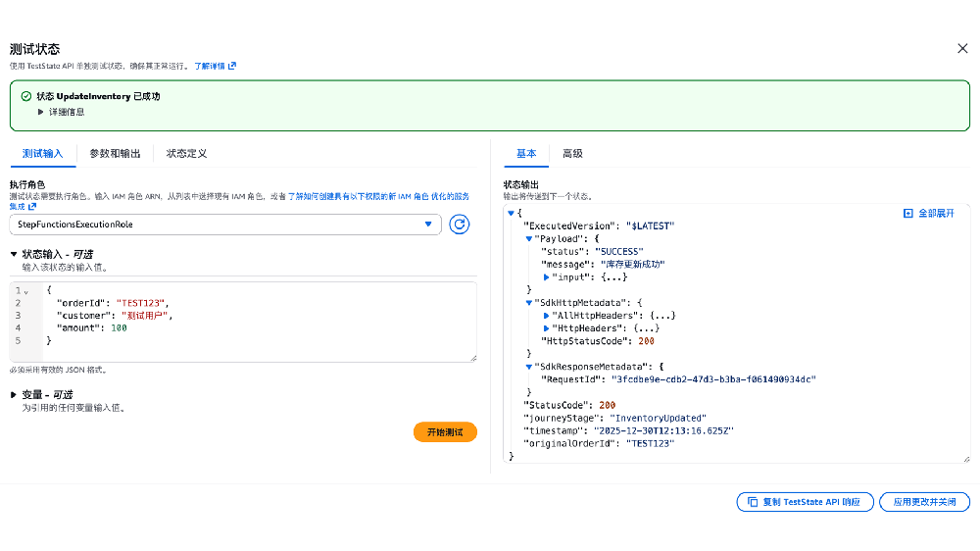Expand the AllHttpHeaders node
Image resolution: width=980 pixels, height=551 pixels.
click(x=547, y=316)
